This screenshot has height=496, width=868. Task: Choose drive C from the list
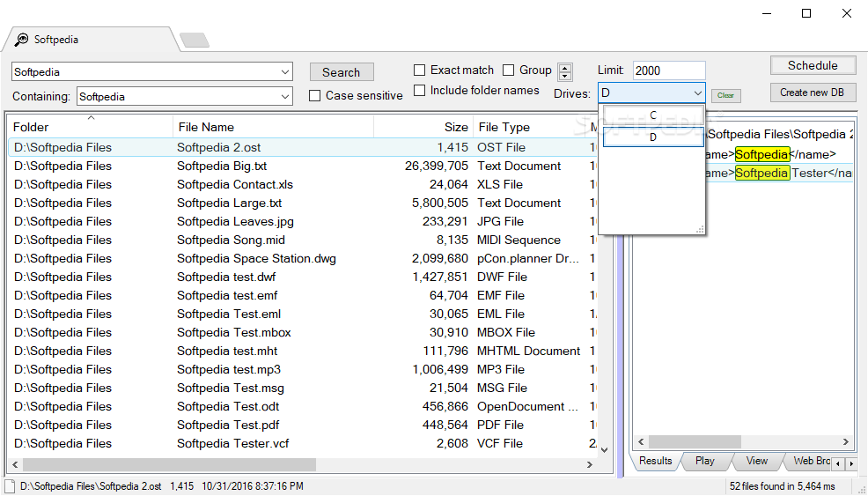[x=653, y=115]
